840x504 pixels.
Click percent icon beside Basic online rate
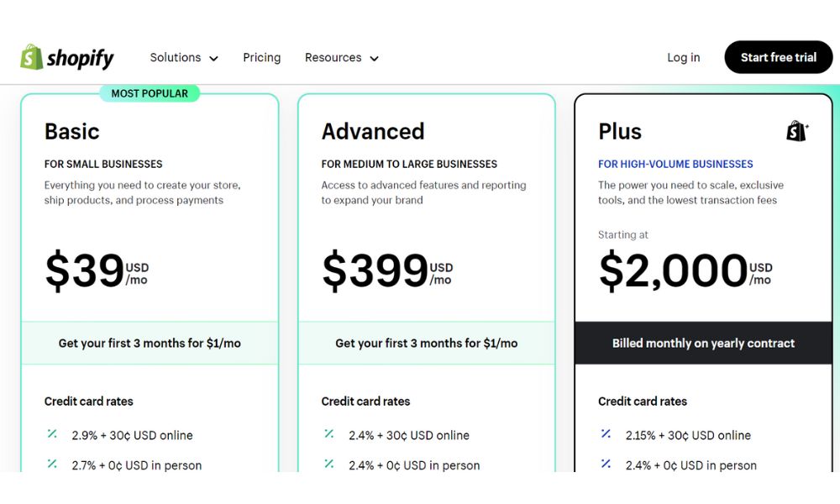pyautogui.click(x=52, y=434)
